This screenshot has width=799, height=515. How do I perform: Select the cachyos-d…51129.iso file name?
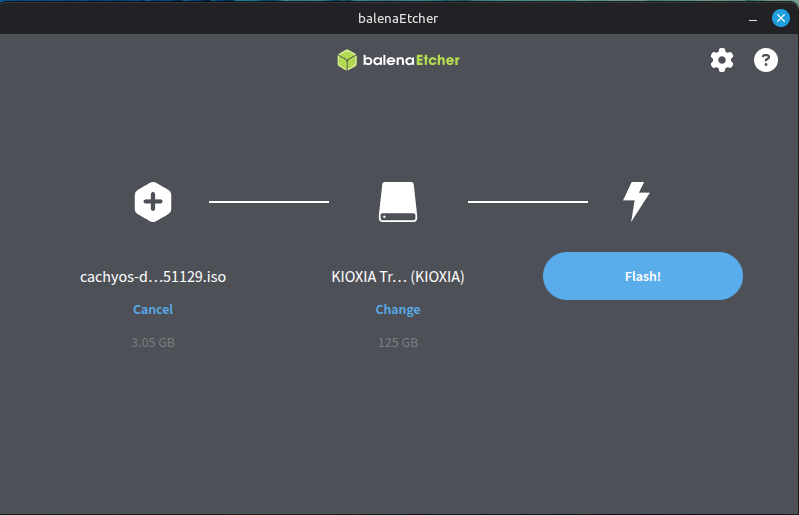click(x=153, y=277)
